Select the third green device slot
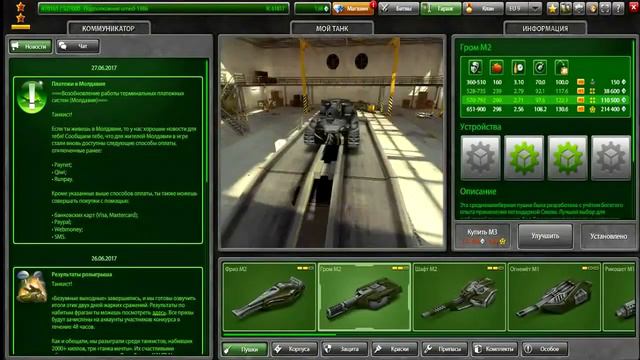The width and height of the screenshot is (640, 360). click(567, 158)
